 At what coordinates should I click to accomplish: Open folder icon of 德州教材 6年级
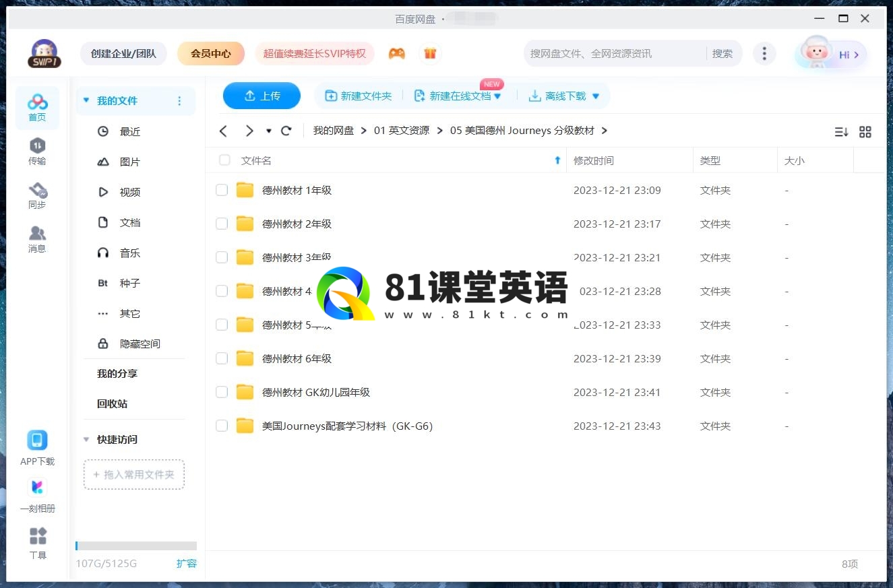click(245, 358)
